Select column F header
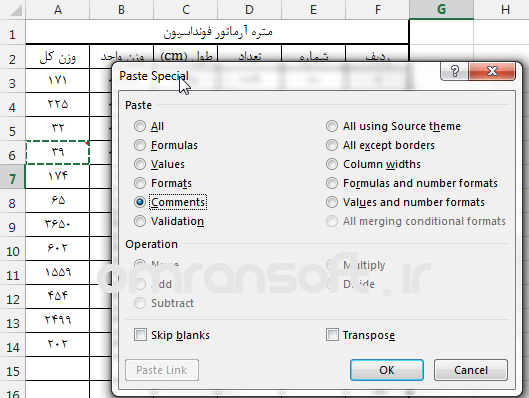The height and width of the screenshot is (398, 529). (378, 9)
